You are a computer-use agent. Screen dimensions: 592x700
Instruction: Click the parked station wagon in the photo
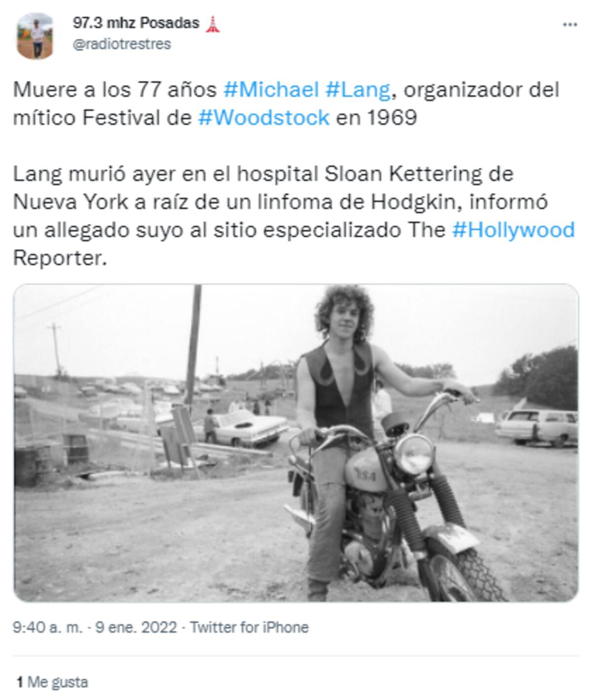tap(537, 427)
